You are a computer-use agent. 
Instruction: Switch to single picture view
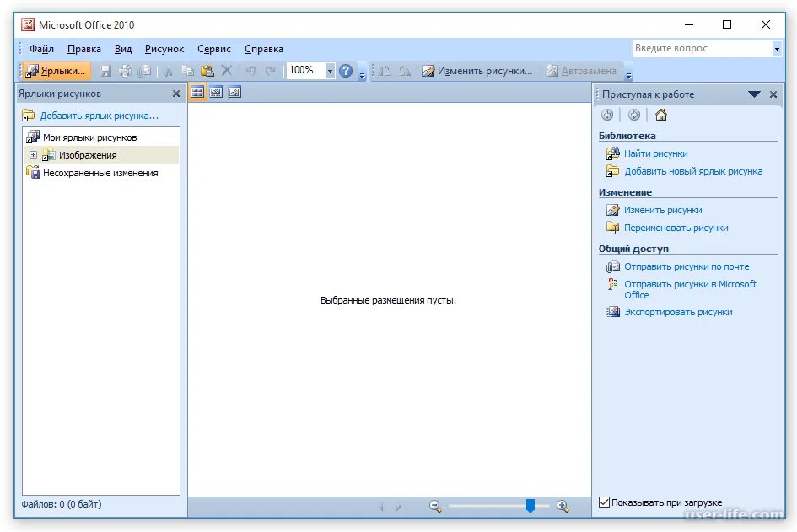[x=234, y=92]
